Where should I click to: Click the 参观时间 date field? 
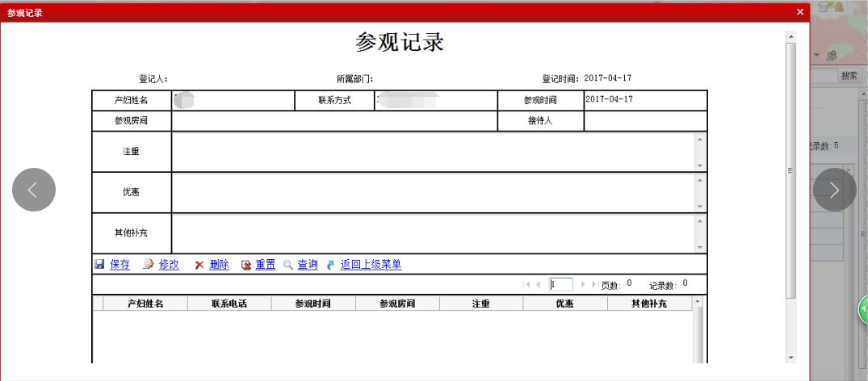click(x=645, y=101)
